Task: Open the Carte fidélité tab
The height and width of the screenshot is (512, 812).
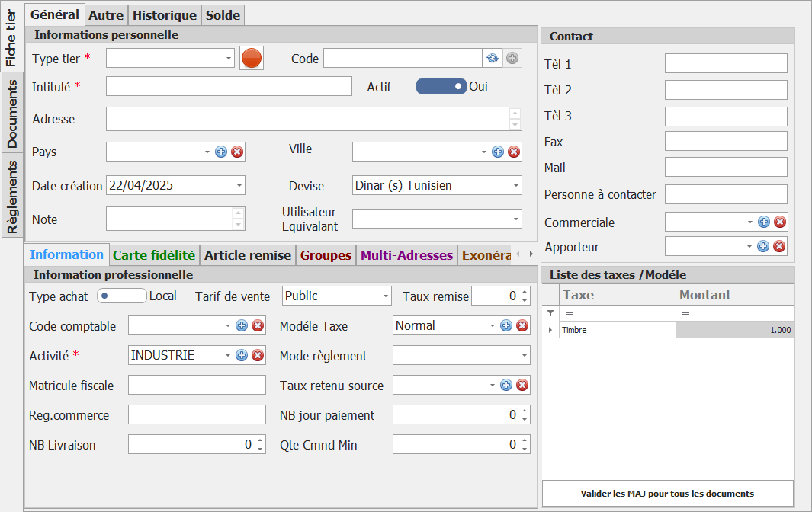Action: pos(154,255)
